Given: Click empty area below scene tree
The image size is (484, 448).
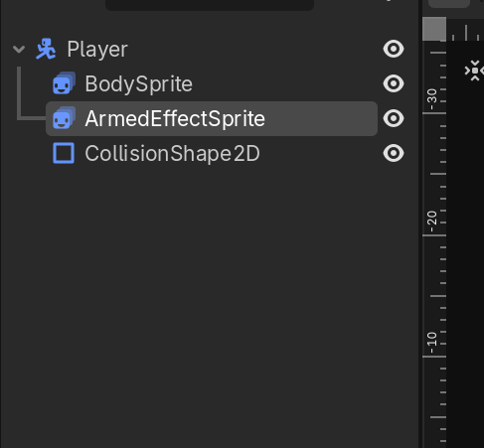Looking at the screenshot, I should click(x=209, y=298).
